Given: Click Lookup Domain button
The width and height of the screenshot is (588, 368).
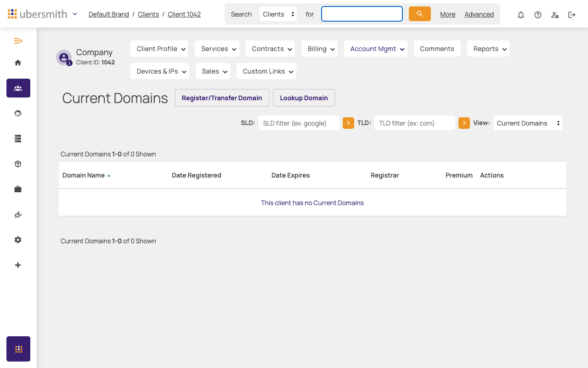Looking at the screenshot, I should pos(304,98).
